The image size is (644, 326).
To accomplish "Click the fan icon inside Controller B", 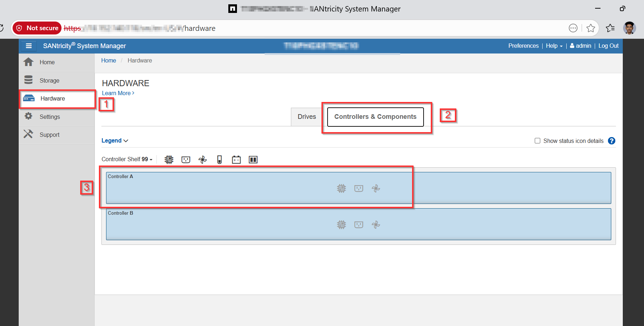I will coord(376,225).
